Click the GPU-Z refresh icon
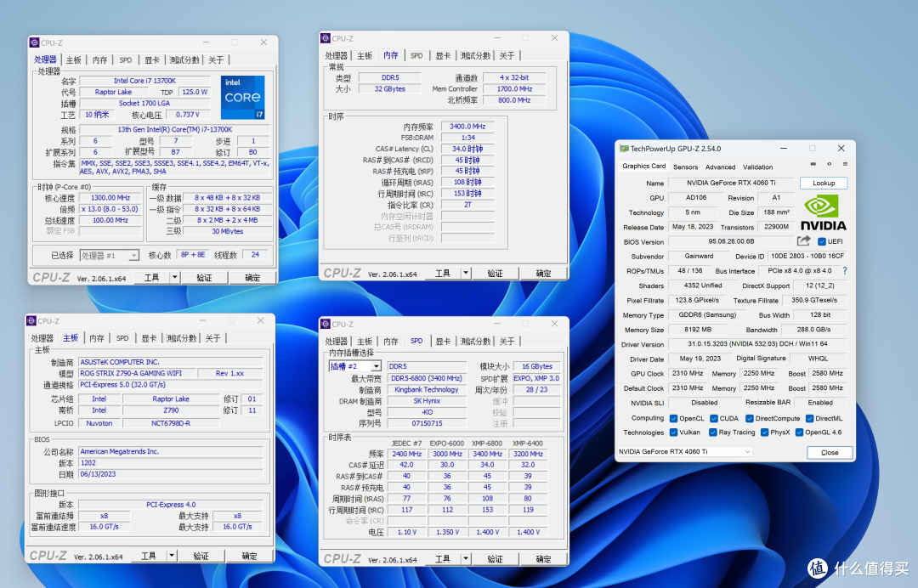The image size is (918, 588). [x=829, y=164]
